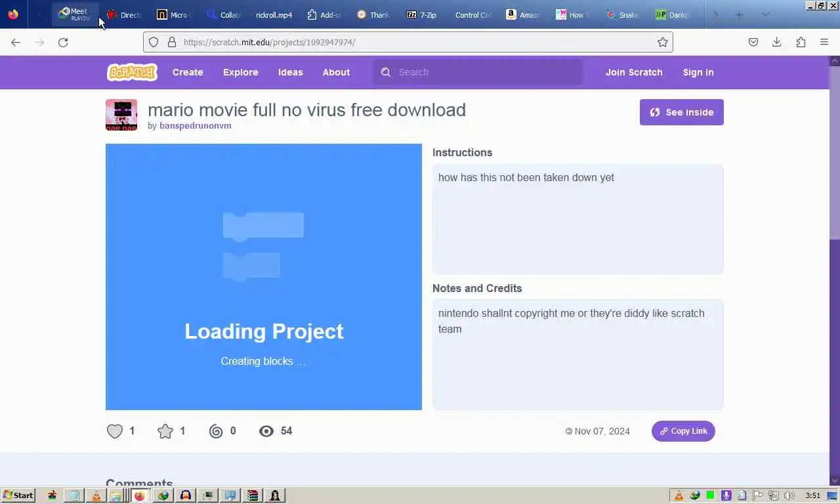Switch to the Add-ons tab

click(324, 14)
